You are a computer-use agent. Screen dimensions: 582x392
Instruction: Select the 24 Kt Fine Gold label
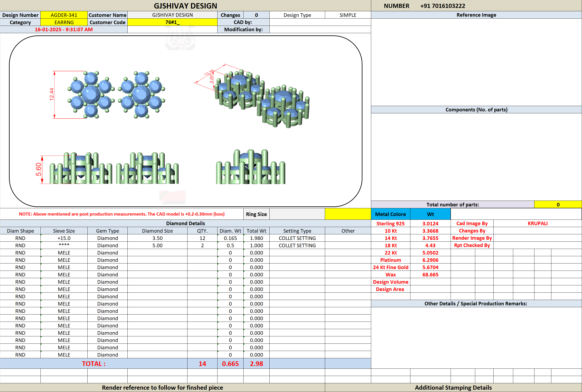click(x=390, y=267)
